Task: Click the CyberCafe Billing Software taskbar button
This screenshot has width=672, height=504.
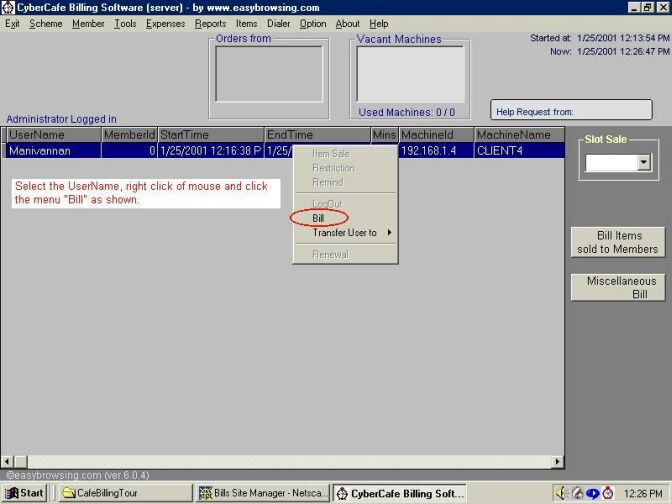Action: coord(399,493)
